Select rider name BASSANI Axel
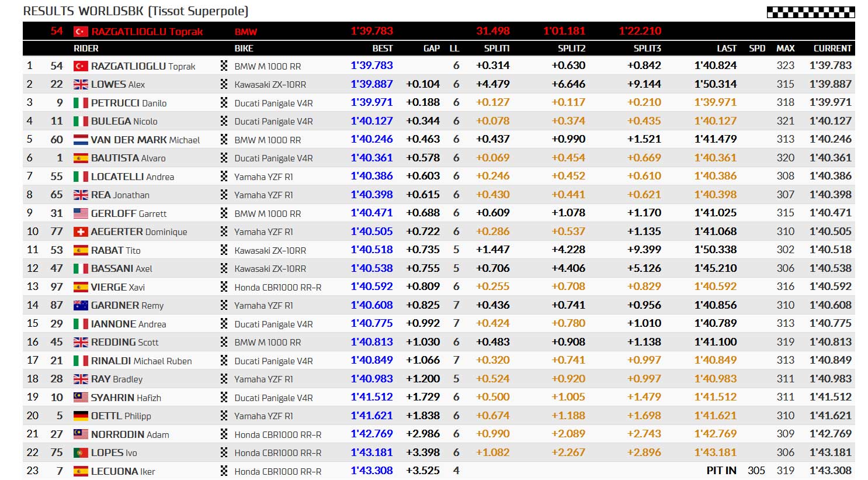 121,268
